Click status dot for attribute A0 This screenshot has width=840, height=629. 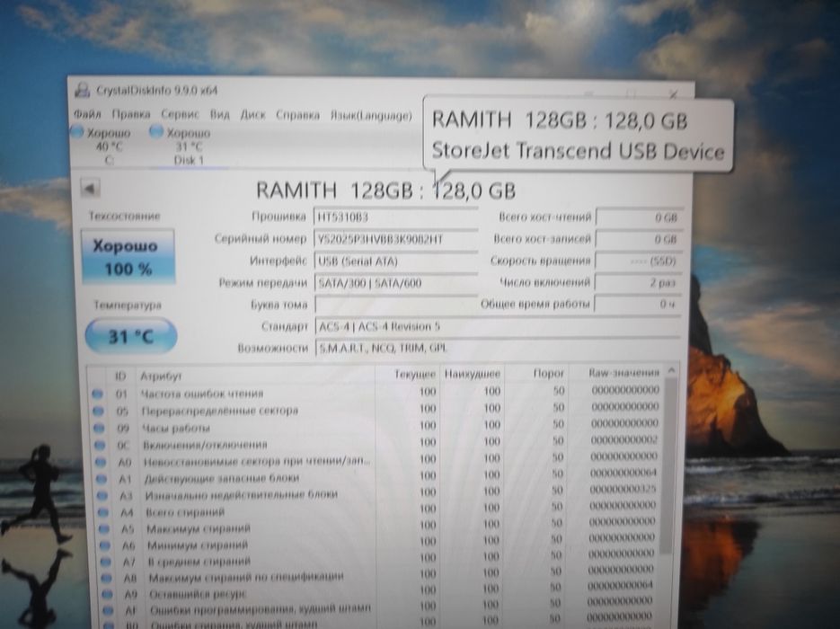101,462
